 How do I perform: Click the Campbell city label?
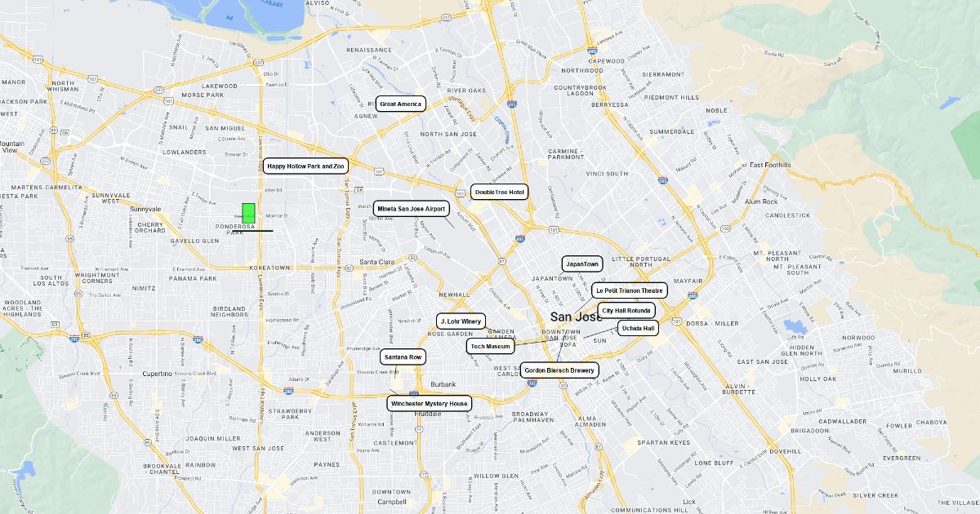[x=392, y=501]
